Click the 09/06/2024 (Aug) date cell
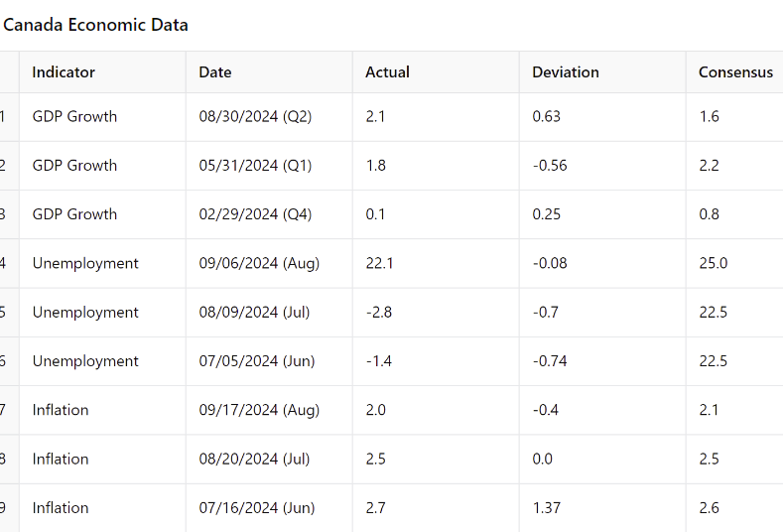Viewport: 783px width, 532px height. click(259, 263)
